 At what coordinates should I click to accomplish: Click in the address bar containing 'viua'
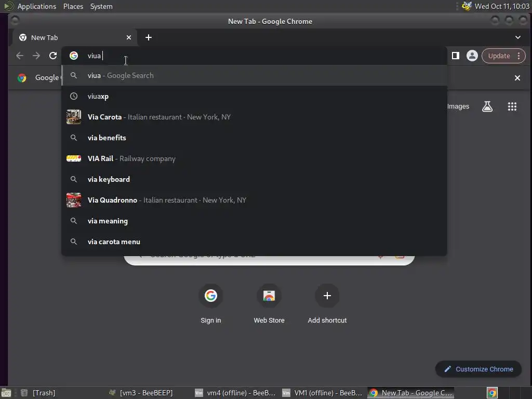tap(254, 56)
